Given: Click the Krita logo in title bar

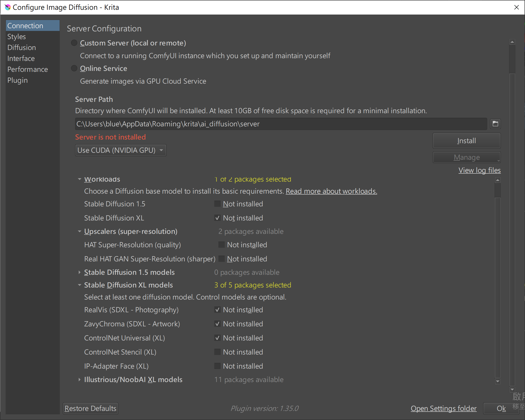Looking at the screenshot, I should pos(8,7).
